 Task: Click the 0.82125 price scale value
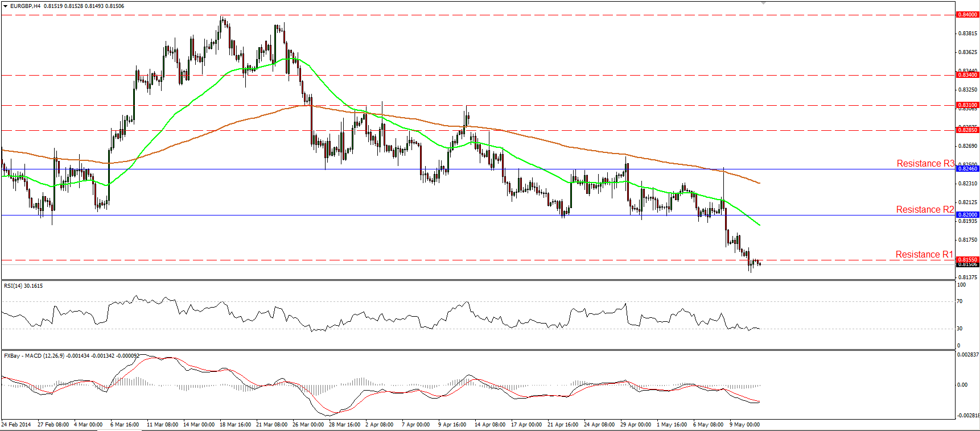[968, 202]
